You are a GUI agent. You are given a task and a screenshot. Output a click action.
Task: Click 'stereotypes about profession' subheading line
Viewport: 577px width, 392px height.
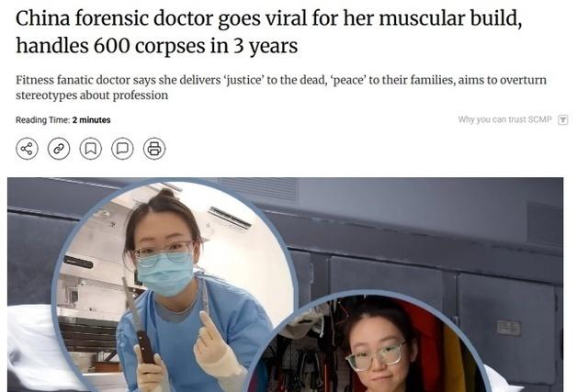click(92, 95)
